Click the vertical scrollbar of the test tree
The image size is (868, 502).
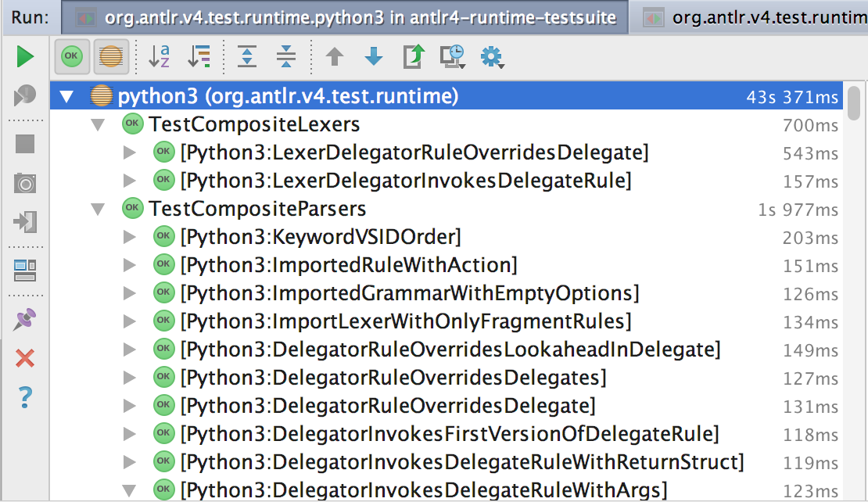click(855, 107)
